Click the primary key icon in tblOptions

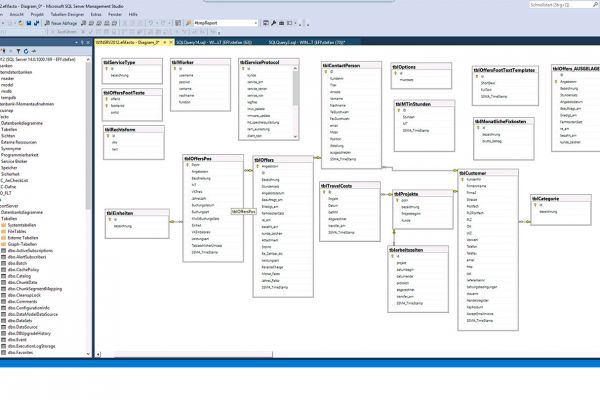point(396,73)
